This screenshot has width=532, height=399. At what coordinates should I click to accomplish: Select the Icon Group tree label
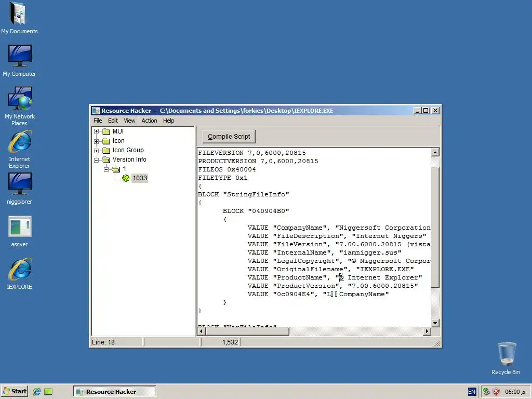point(128,150)
